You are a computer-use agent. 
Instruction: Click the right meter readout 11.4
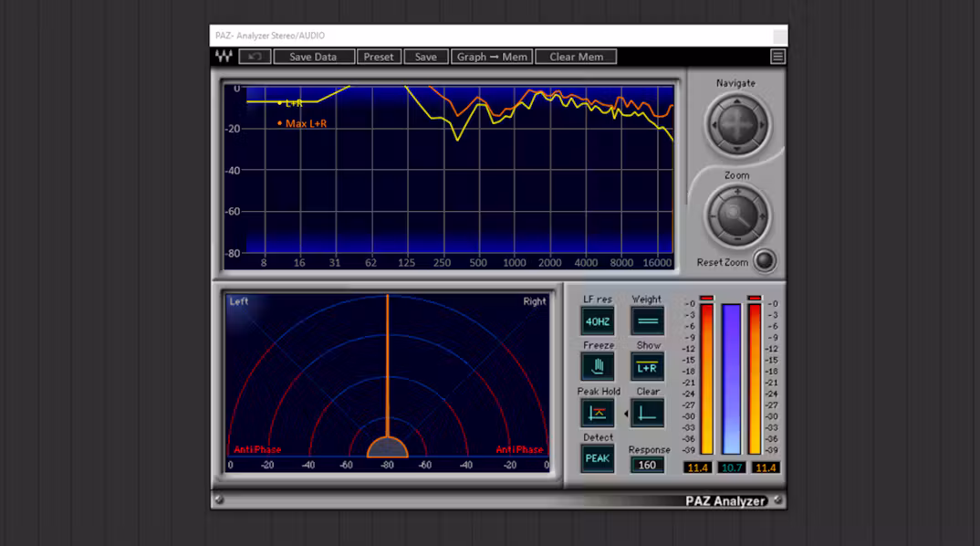[766, 467]
